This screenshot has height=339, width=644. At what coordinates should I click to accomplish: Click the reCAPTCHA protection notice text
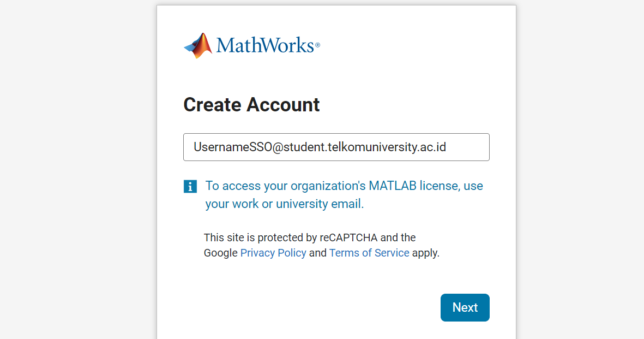pyautogui.click(x=322, y=245)
